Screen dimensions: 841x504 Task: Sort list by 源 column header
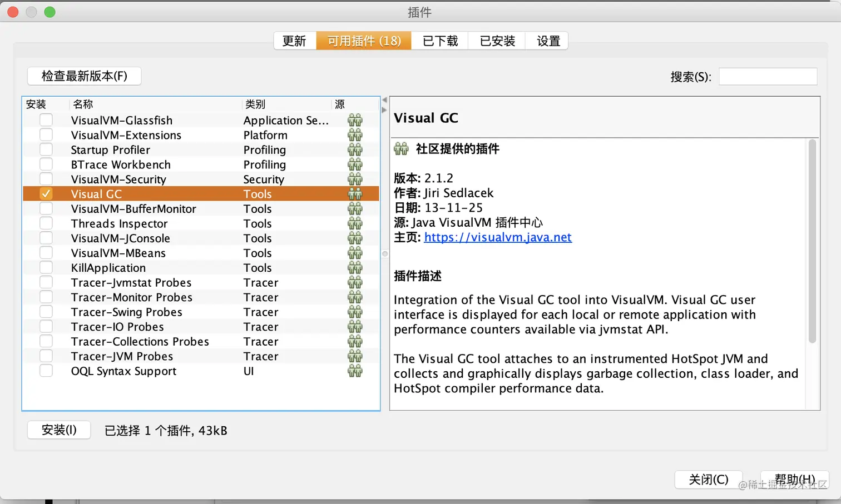[355, 104]
